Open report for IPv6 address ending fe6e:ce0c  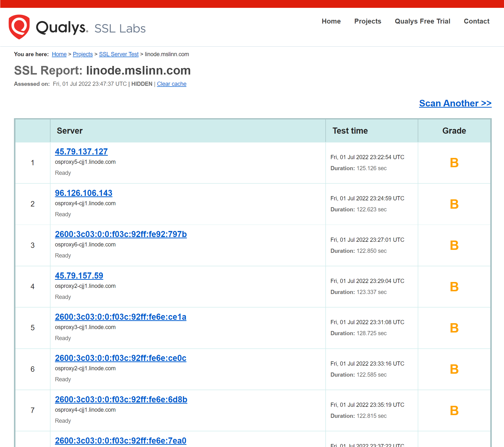tap(120, 358)
